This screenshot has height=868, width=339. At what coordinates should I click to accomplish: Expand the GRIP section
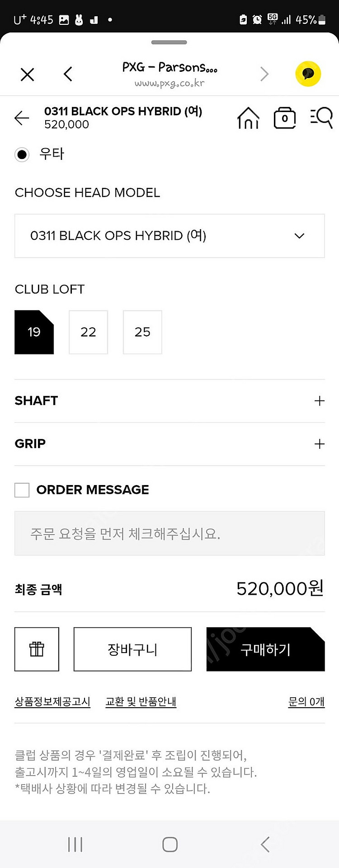coord(169,443)
